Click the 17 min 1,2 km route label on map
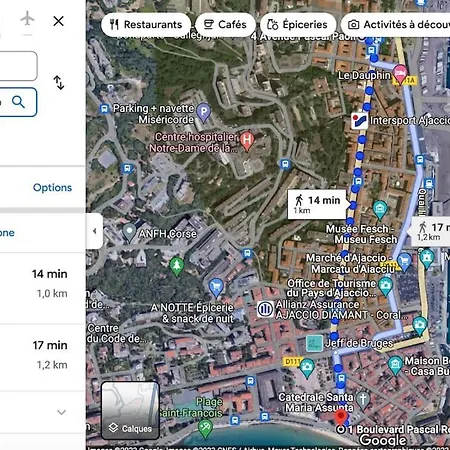The image size is (450, 450). click(430, 232)
